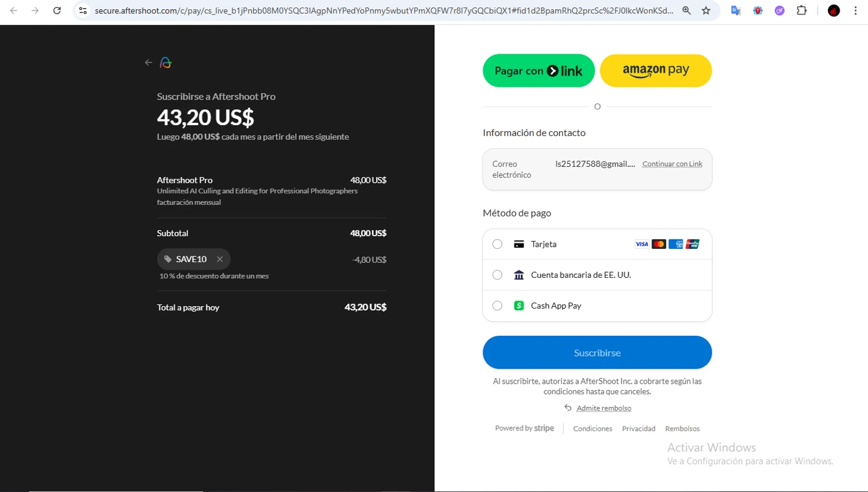Image resolution: width=868 pixels, height=492 pixels.
Task: Click the browser address bar URL
Action: tap(384, 10)
